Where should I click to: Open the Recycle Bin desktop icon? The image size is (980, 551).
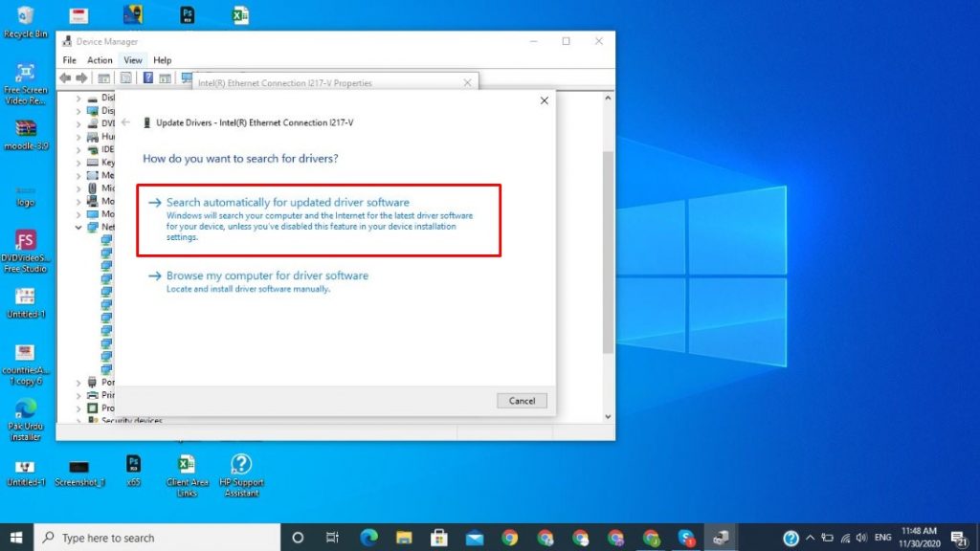click(26, 21)
